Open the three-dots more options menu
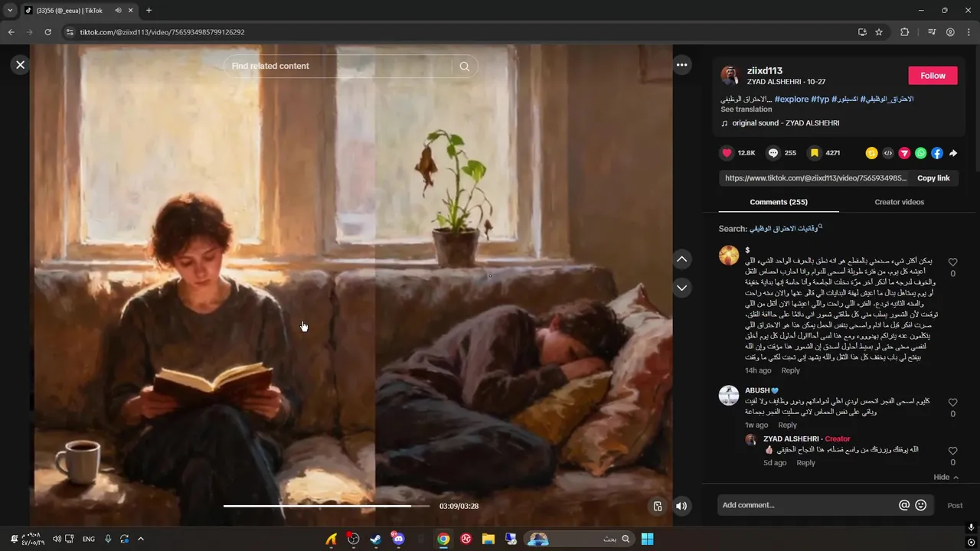The image size is (980, 551). click(x=681, y=65)
